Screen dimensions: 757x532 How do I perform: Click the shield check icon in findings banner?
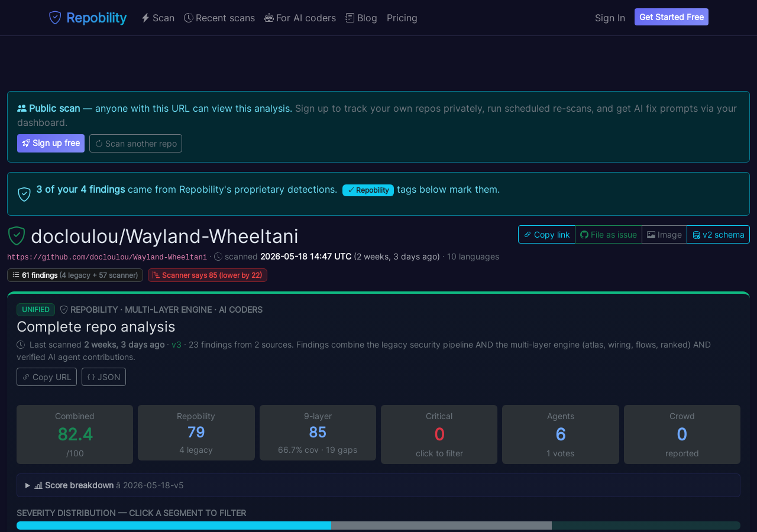(24, 194)
